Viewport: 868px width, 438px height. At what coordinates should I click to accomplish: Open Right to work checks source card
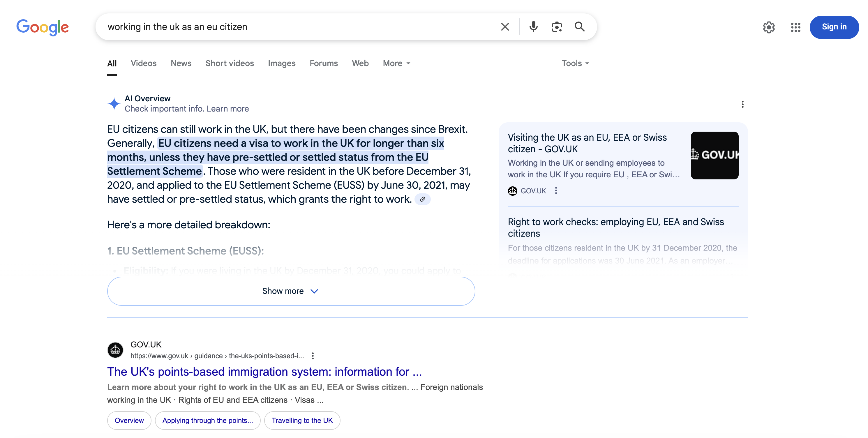[x=616, y=227]
